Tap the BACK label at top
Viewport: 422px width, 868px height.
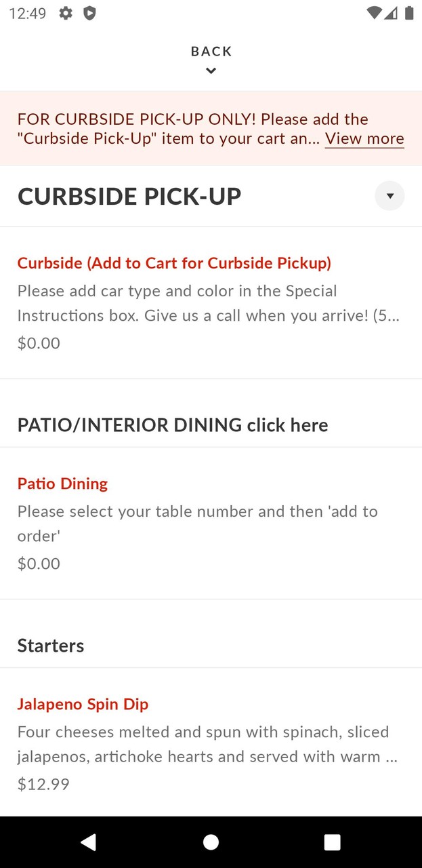pyautogui.click(x=211, y=52)
